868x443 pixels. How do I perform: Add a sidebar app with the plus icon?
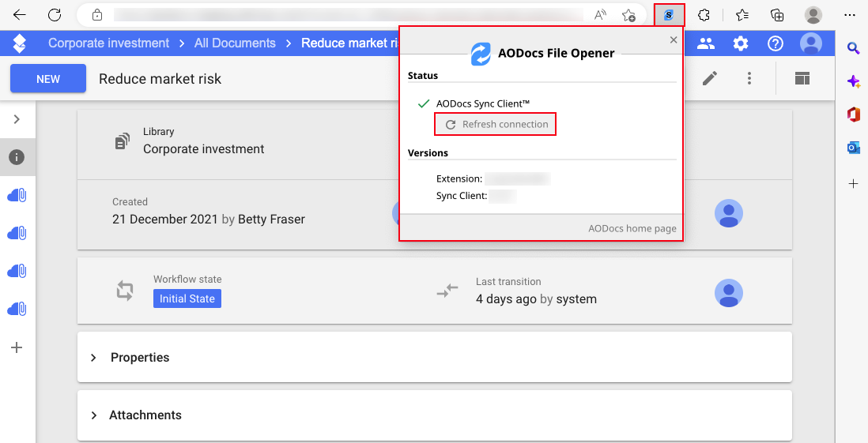pos(853,184)
